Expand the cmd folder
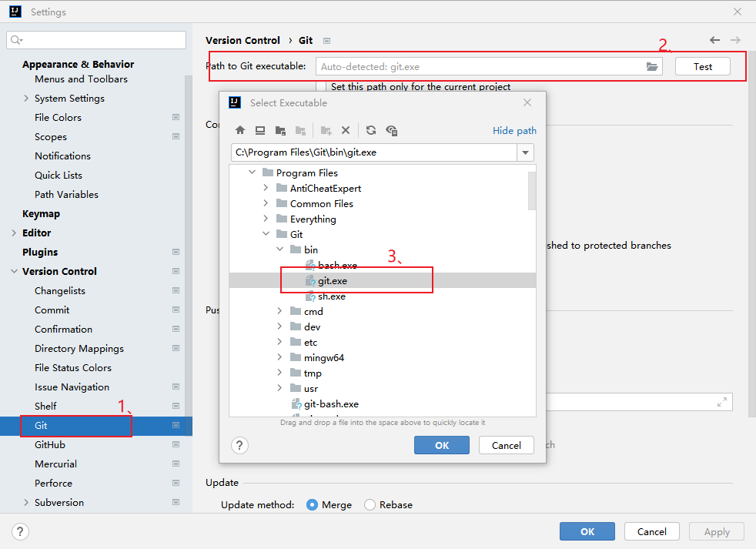Viewport: 756px width, 549px height. 279,311
